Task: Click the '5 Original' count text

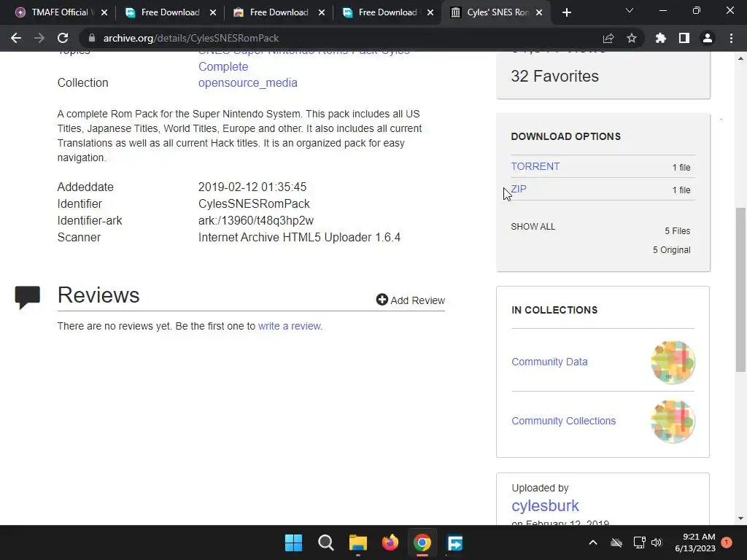Action: (x=671, y=250)
